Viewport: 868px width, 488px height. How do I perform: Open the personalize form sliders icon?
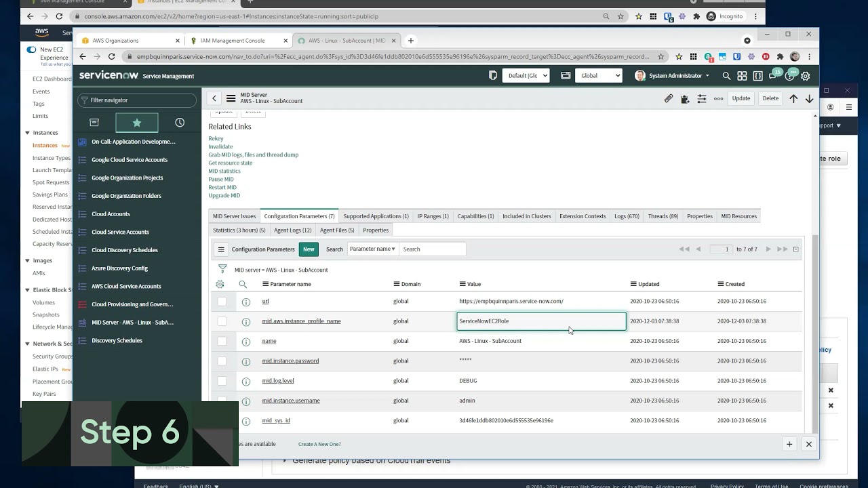702,98
